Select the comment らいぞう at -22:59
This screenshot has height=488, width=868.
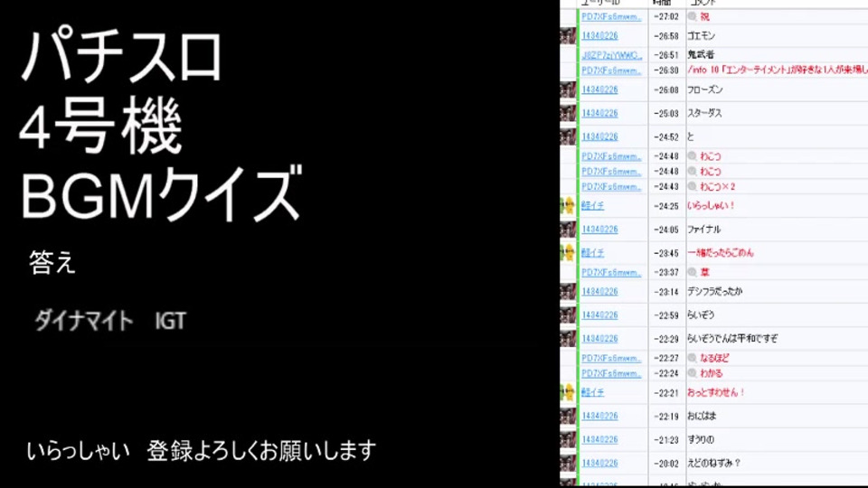(x=701, y=314)
